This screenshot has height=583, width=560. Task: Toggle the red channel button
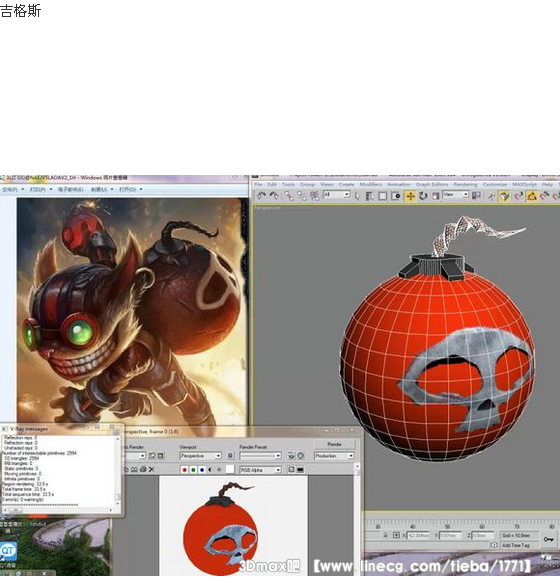click(x=184, y=470)
